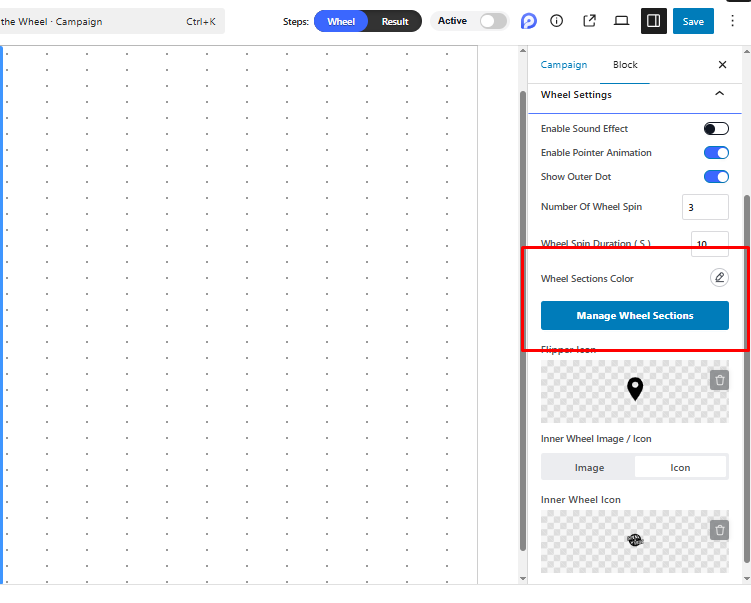This screenshot has width=751, height=603.
Task: Choose Icon for Inner Wheel
Action: coord(680,467)
